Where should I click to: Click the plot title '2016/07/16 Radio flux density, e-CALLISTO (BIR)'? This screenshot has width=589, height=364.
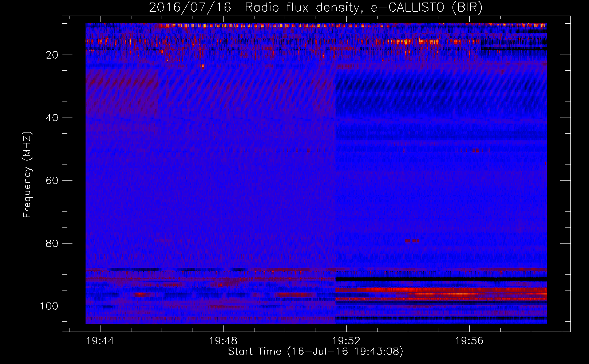coord(316,7)
